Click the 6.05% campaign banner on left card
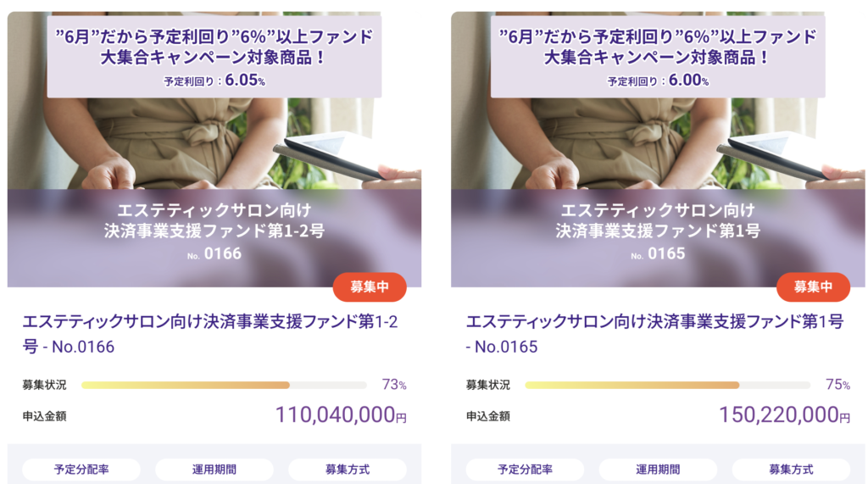The image size is (868, 484). (214, 57)
